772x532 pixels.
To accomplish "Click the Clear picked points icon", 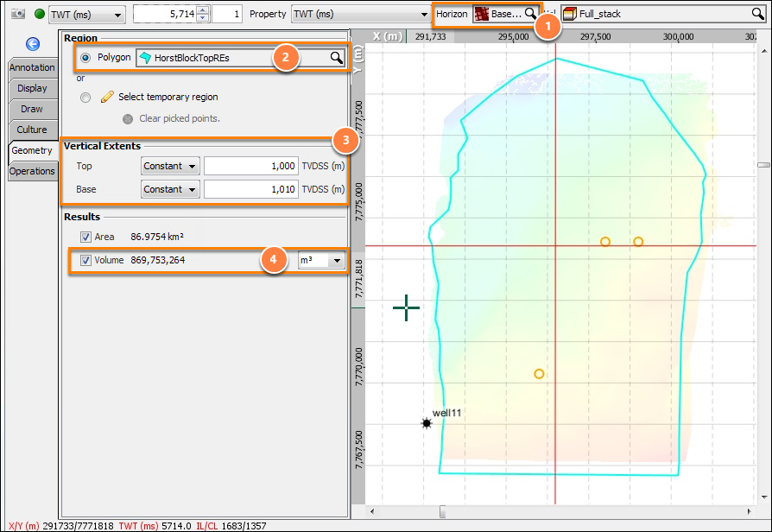I will coord(128,118).
